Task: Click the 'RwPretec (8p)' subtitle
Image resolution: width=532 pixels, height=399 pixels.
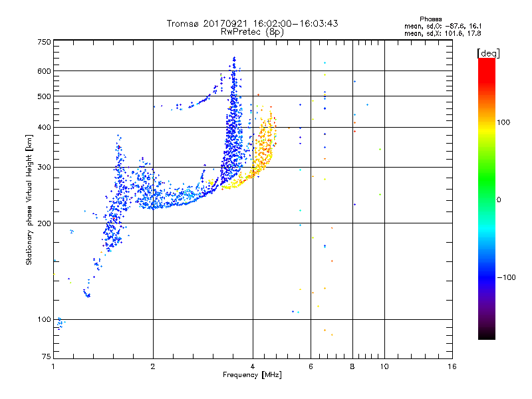Action: (x=252, y=32)
